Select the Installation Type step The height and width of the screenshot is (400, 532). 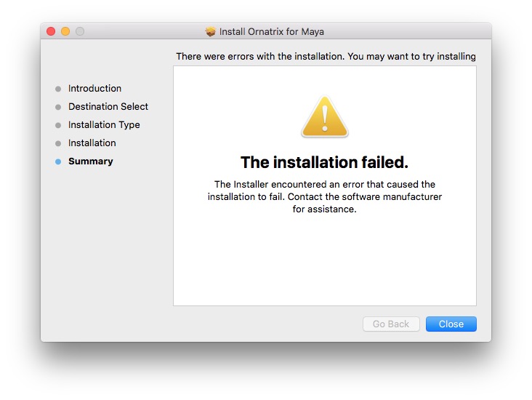[104, 125]
